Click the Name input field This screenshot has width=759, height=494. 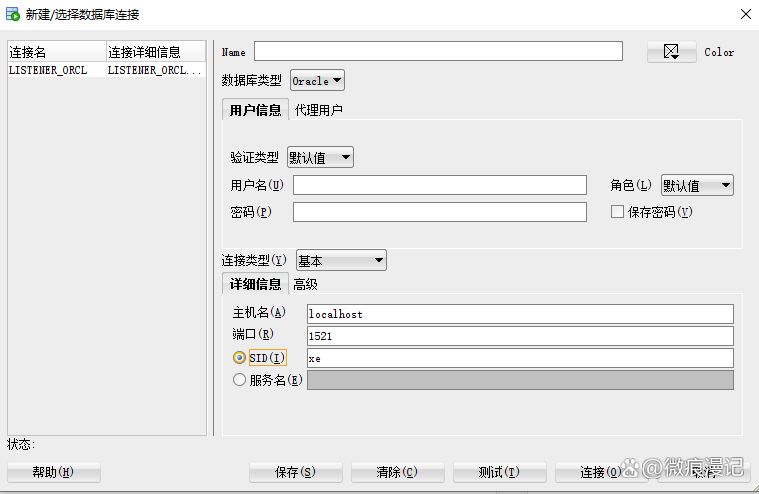point(438,51)
